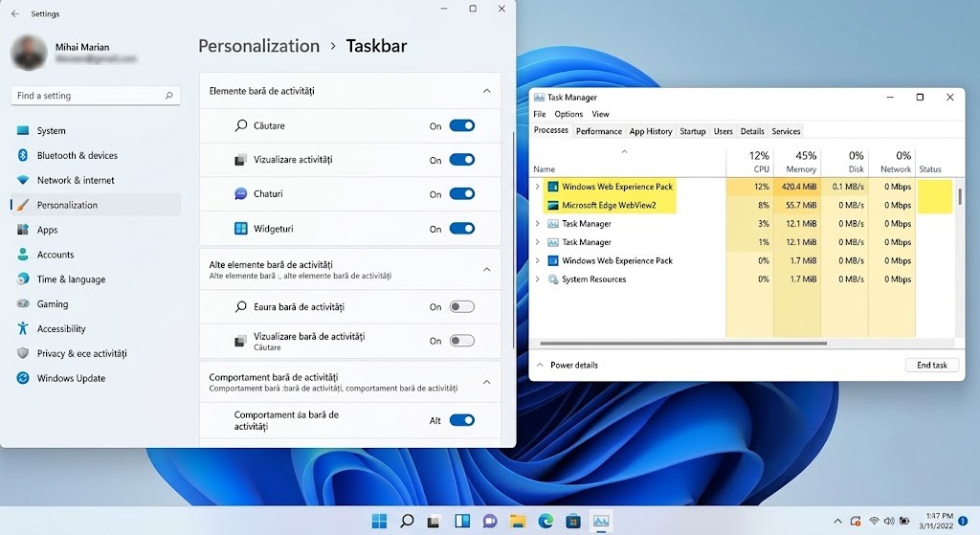Expand second Task Manager process row
Viewport: 980px width, 535px height.
pyautogui.click(x=538, y=242)
